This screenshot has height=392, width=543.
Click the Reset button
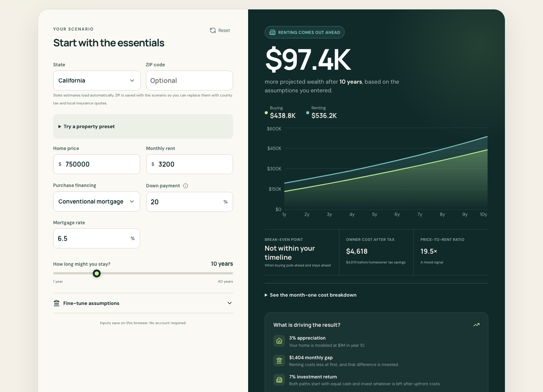tap(220, 31)
